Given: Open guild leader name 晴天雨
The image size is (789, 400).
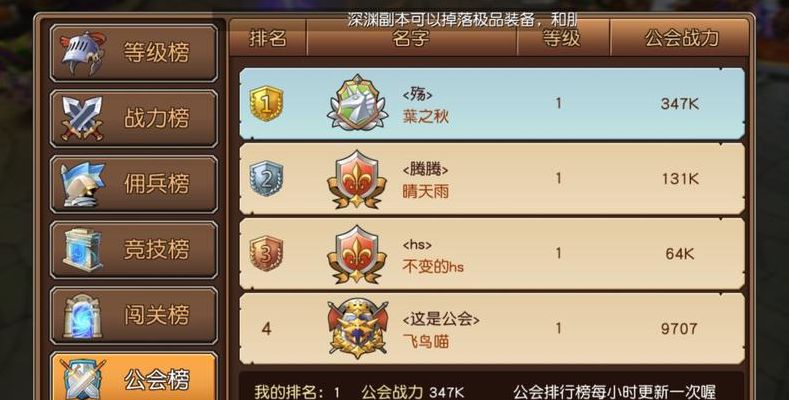Looking at the screenshot, I should point(425,191).
